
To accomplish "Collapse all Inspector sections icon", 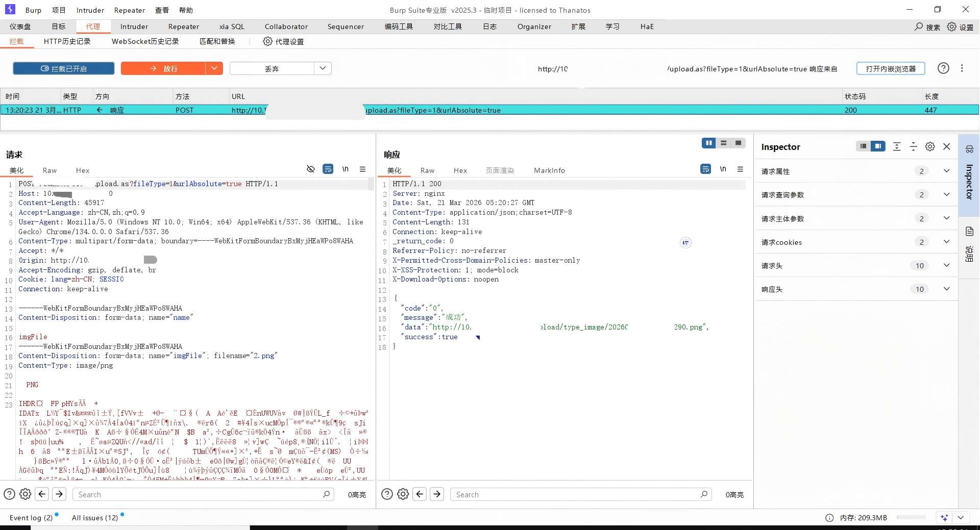I will [914, 146].
